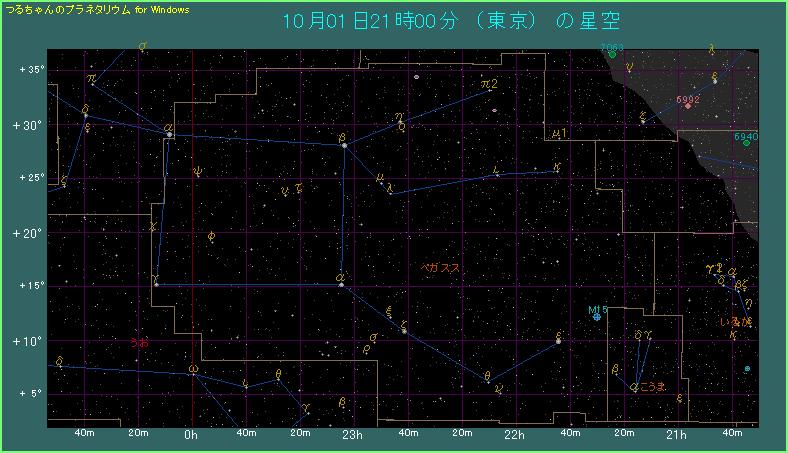This screenshot has width=788, height=453.
Task: Click the star β at the square's top-right corner
Action: [344, 146]
